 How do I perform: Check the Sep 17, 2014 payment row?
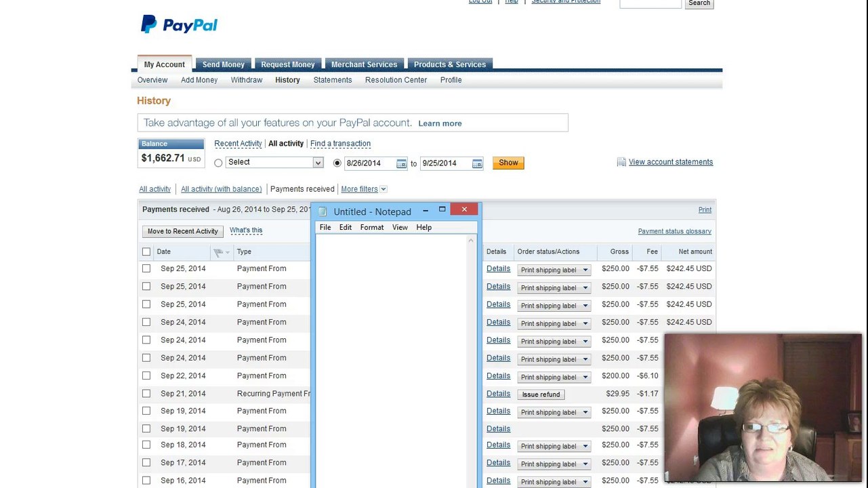tap(146, 462)
